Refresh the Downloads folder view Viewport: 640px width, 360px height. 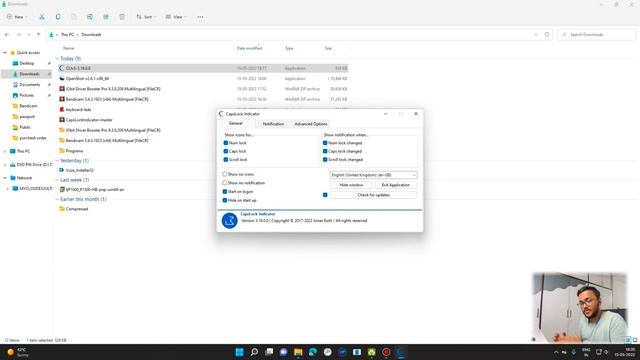click(547, 35)
